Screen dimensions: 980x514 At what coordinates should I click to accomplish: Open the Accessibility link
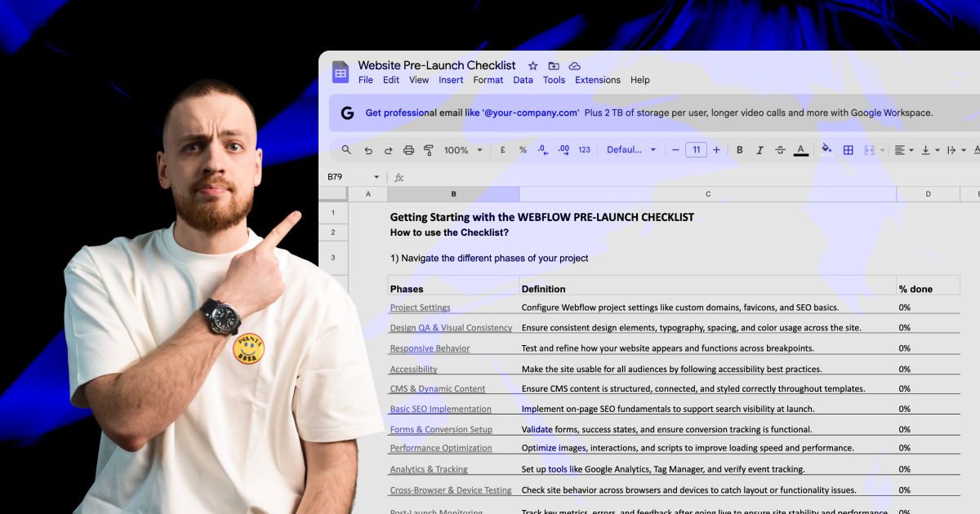click(413, 370)
